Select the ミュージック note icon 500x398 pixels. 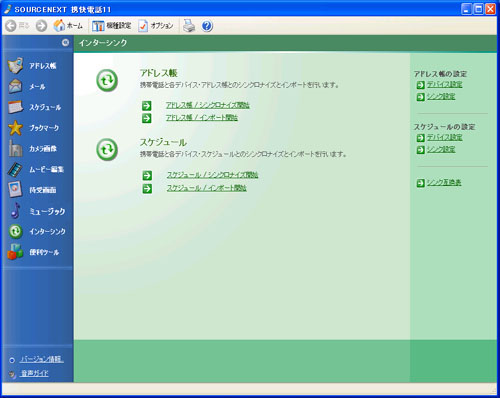click(15, 211)
